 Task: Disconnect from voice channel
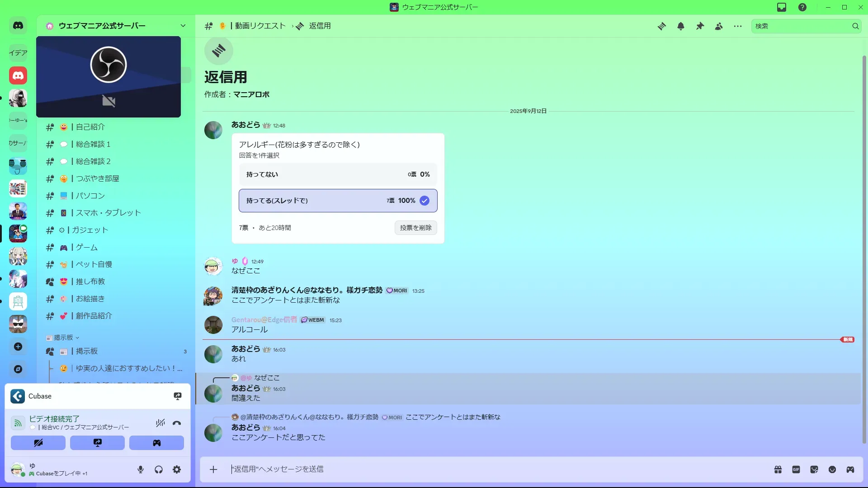click(177, 423)
